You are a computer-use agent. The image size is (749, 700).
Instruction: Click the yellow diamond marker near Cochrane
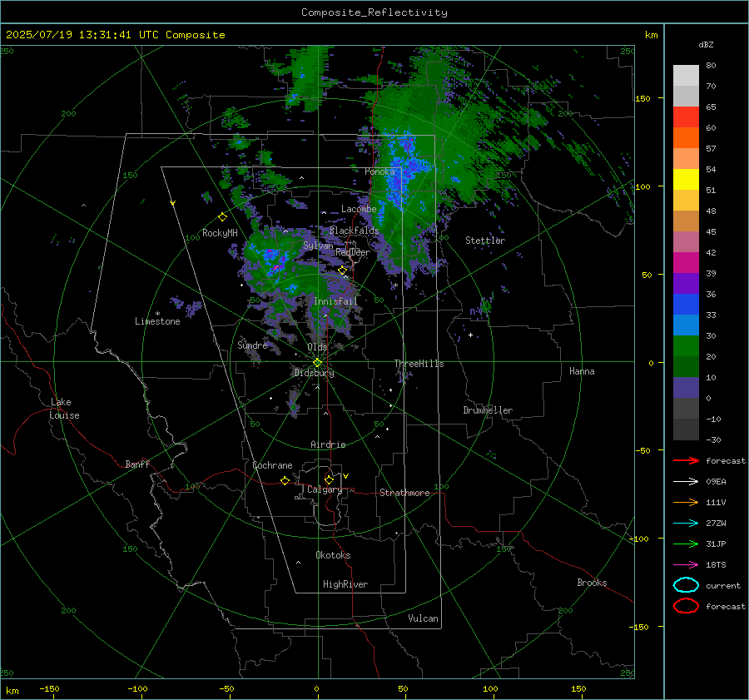pos(285,481)
